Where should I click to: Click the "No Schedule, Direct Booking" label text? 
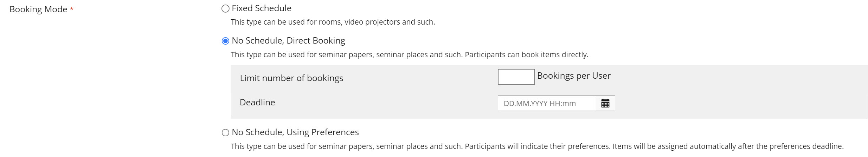click(288, 41)
